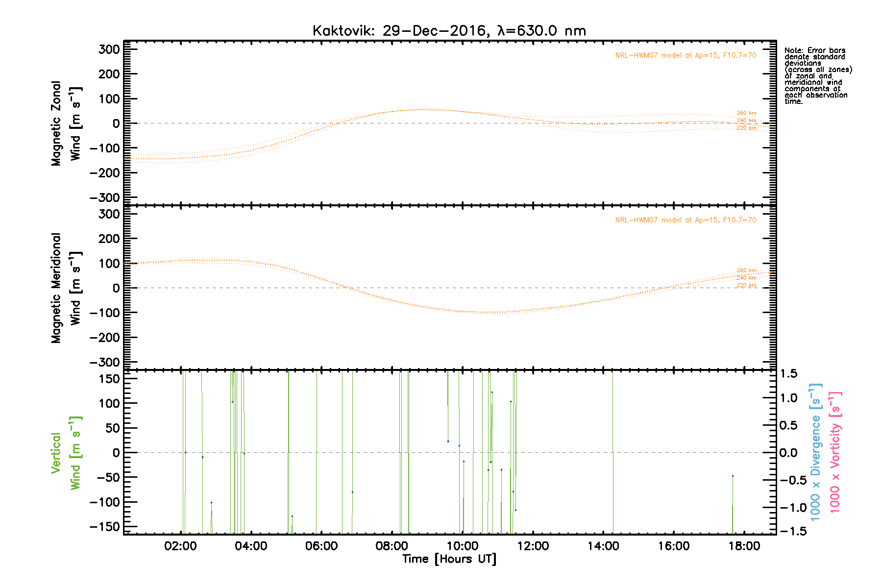This screenshot has width=882, height=588.
Task: Click the "Magnetic Meridional Wind" y-axis label
Action: pyautogui.click(x=66, y=288)
